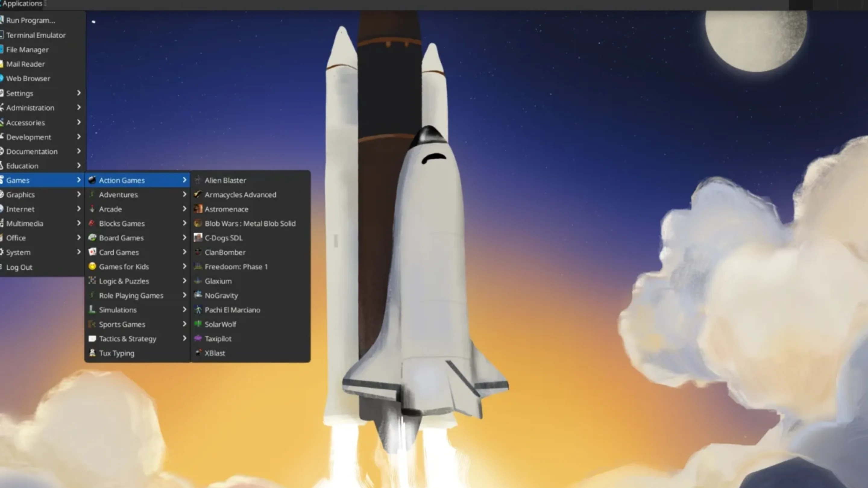Expand the Multimedia submenu arrow
This screenshot has height=488, width=868.
tap(79, 223)
